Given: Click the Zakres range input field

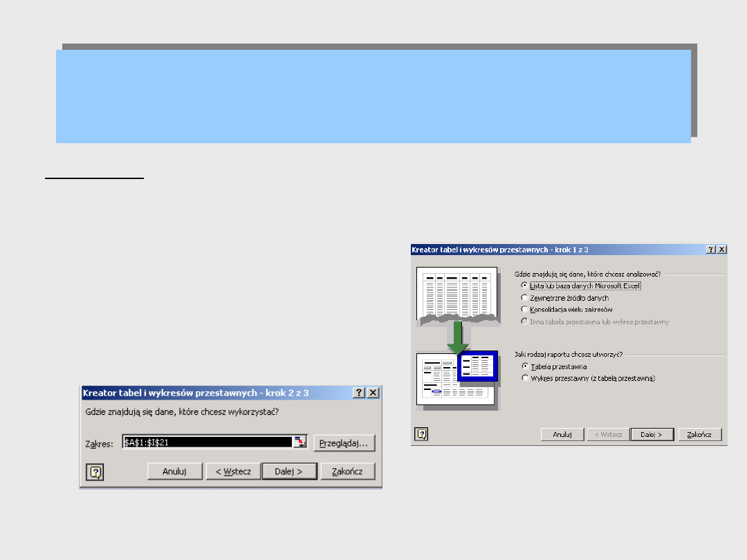Looking at the screenshot, I should pos(207,442).
